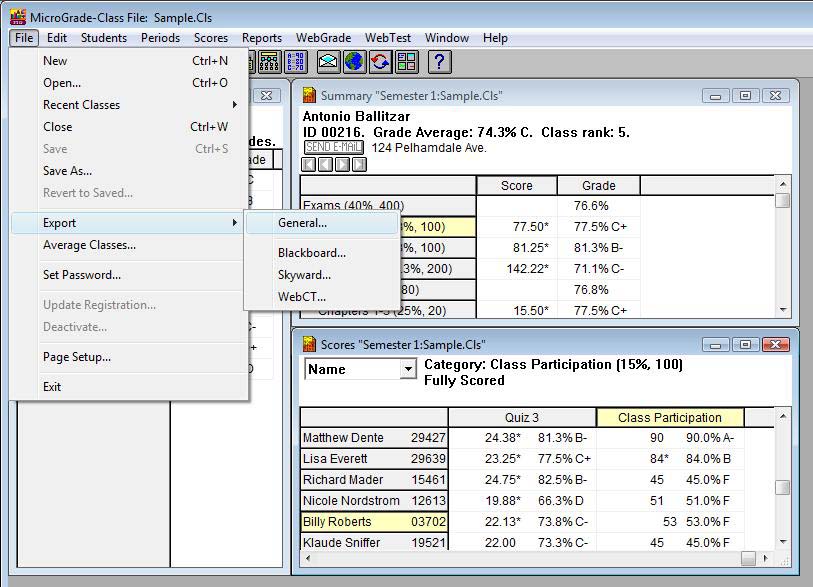Open the Help menu

click(x=495, y=38)
